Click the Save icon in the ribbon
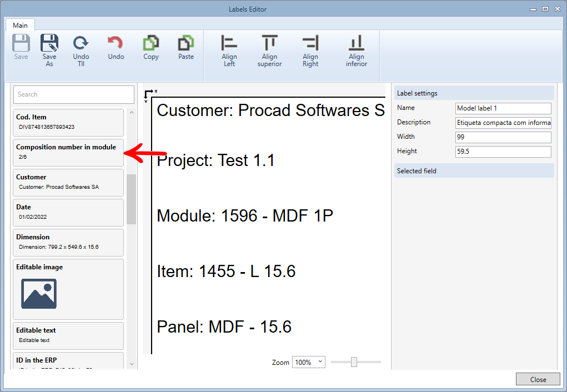567x392 pixels. [21, 43]
